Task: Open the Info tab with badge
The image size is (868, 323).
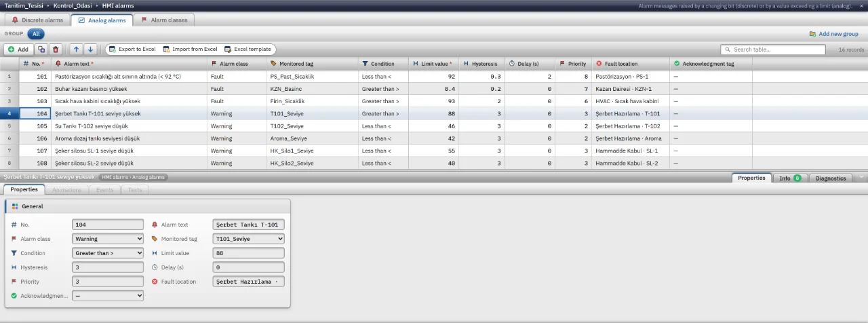Action: (x=790, y=178)
